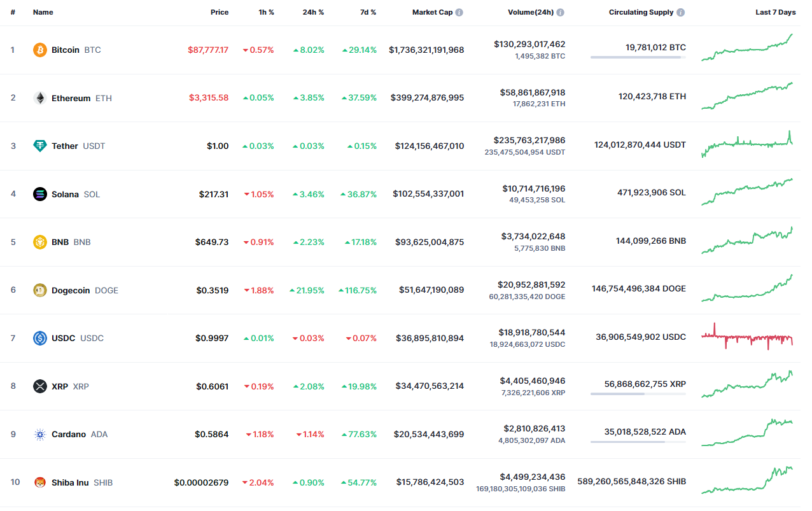Viewport: 812px width, 511px height.
Task: Click Bitcoin circulating supply progress bar
Action: tap(638, 57)
